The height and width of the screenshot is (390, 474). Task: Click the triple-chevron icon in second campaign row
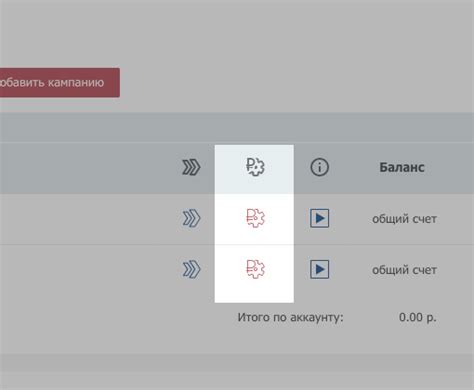[x=191, y=269]
